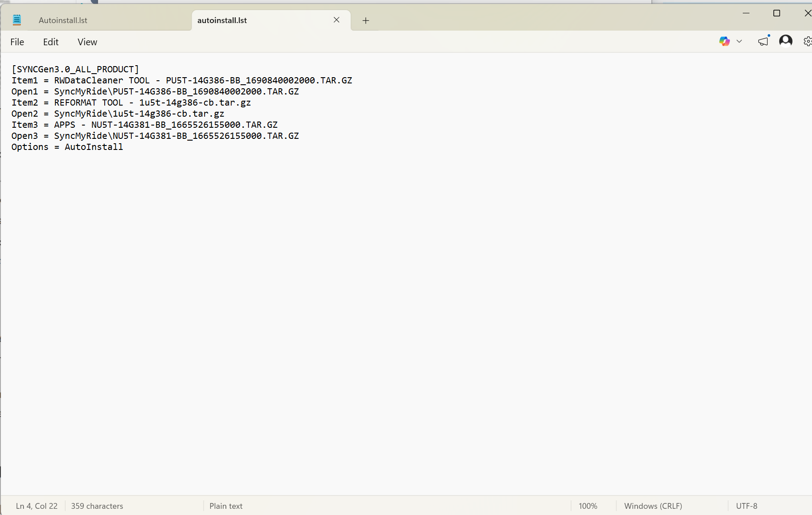Viewport: 812px width, 515px height.
Task: Click the 359 characters count
Action: tap(97, 506)
